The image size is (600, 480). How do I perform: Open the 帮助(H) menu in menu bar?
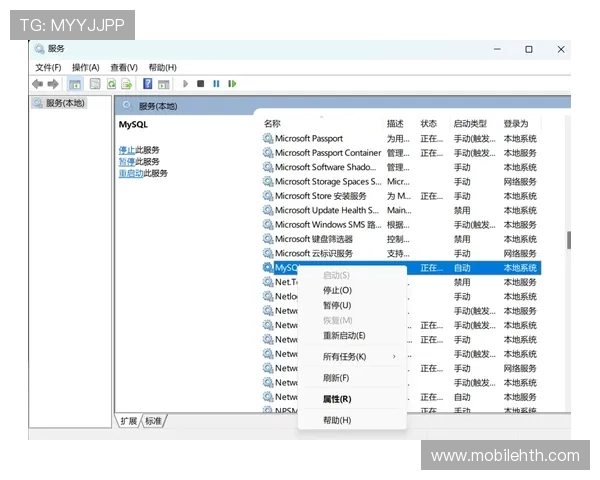pyautogui.click(x=163, y=68)
